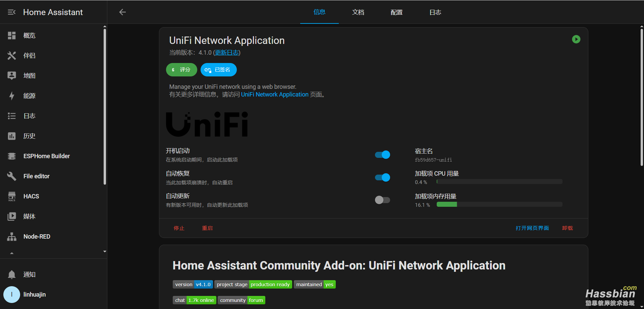Open the UniFi Network Application page link
The image size is (644, 309).
pyautogui.click(x=275, y=95)
